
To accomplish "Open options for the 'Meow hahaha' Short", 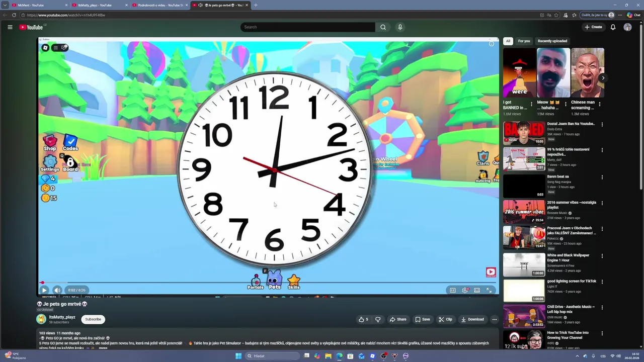I will pos(566,105).
